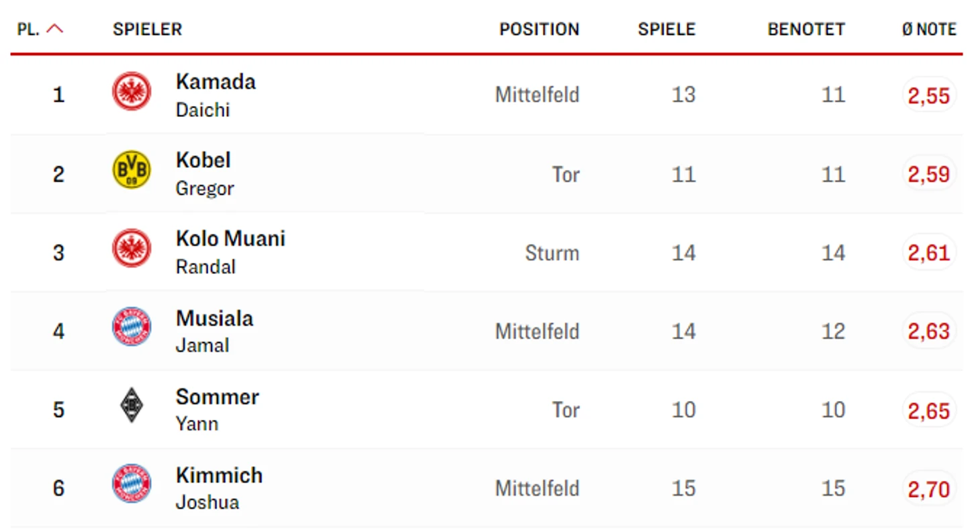
Task: Click the Mönchengladbach logo beside Sommer
Action: coord(132,405)
